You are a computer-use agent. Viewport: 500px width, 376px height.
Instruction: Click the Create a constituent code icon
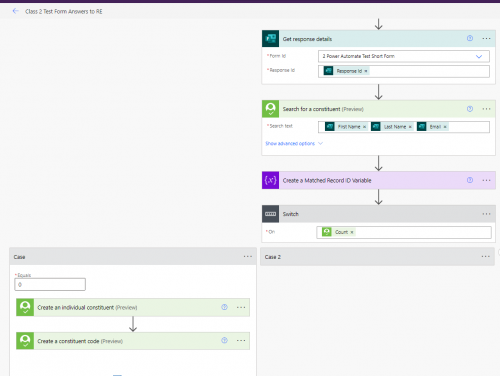25,341
